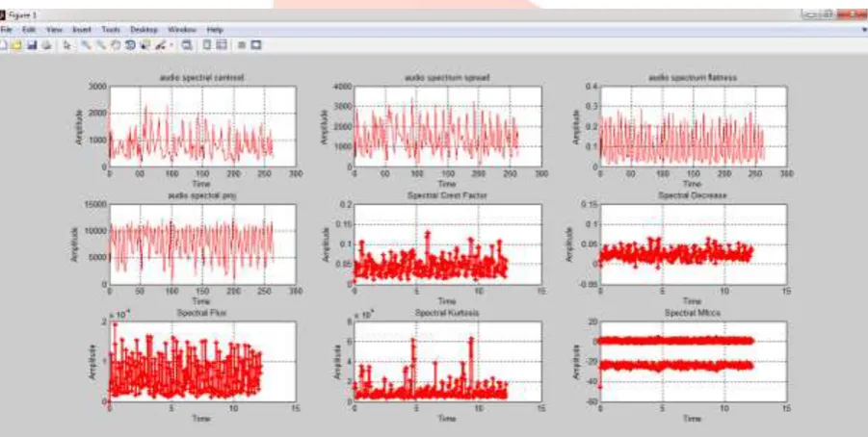
Task: Activate the Data Cursor tool
Action: pos(145,45)
